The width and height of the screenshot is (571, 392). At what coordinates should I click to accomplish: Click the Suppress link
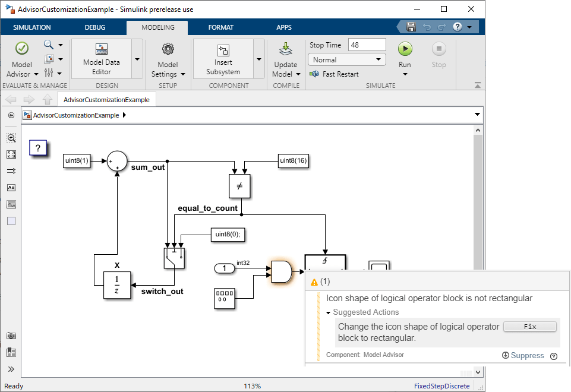[x=527, y=355]
